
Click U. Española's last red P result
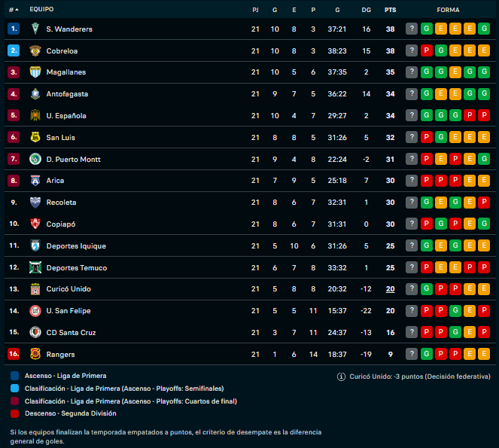click(484, 115)
